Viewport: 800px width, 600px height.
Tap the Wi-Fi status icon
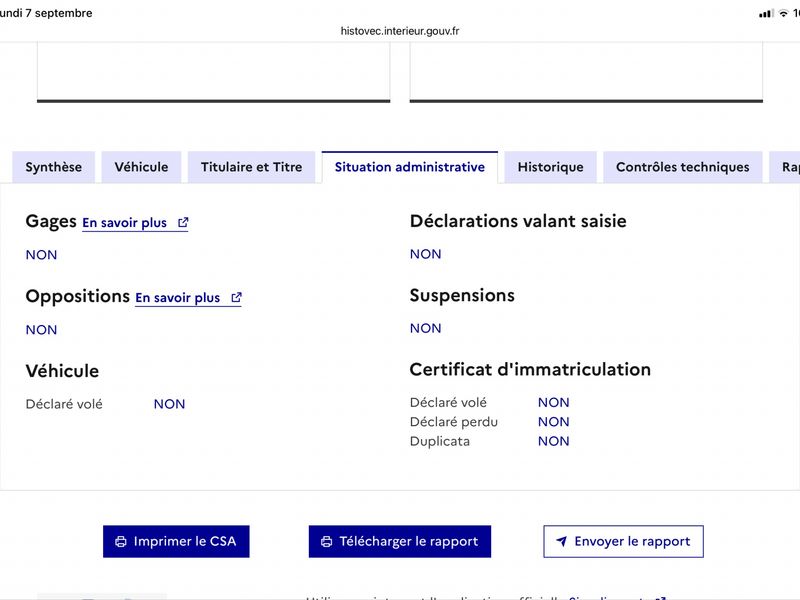click(x=783, y=14)
